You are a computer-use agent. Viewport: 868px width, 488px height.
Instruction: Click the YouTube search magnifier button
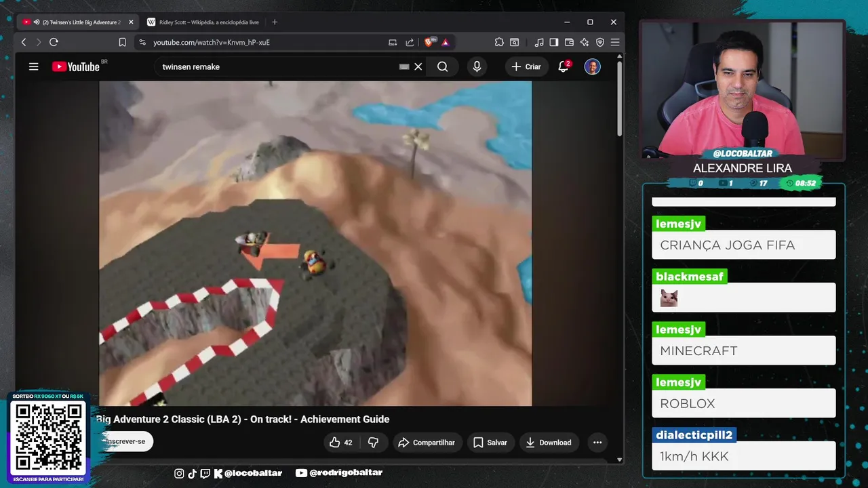(443, 66)
